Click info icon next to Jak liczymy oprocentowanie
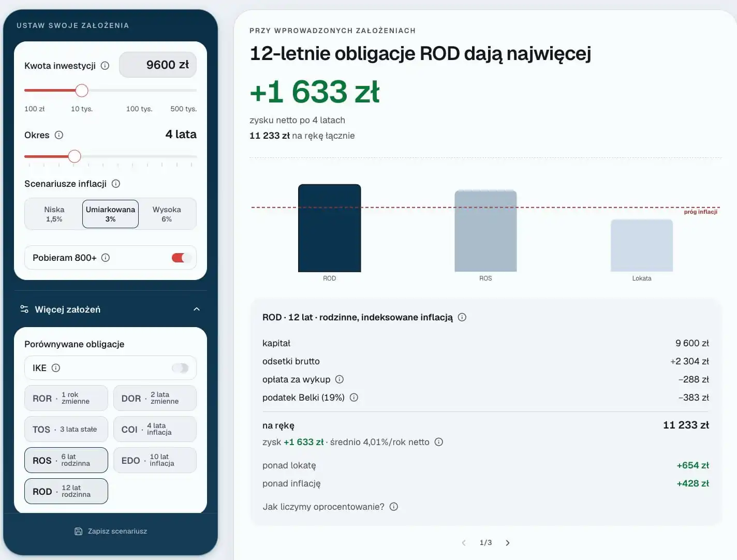737x560 pixels. tap(394, 507)
